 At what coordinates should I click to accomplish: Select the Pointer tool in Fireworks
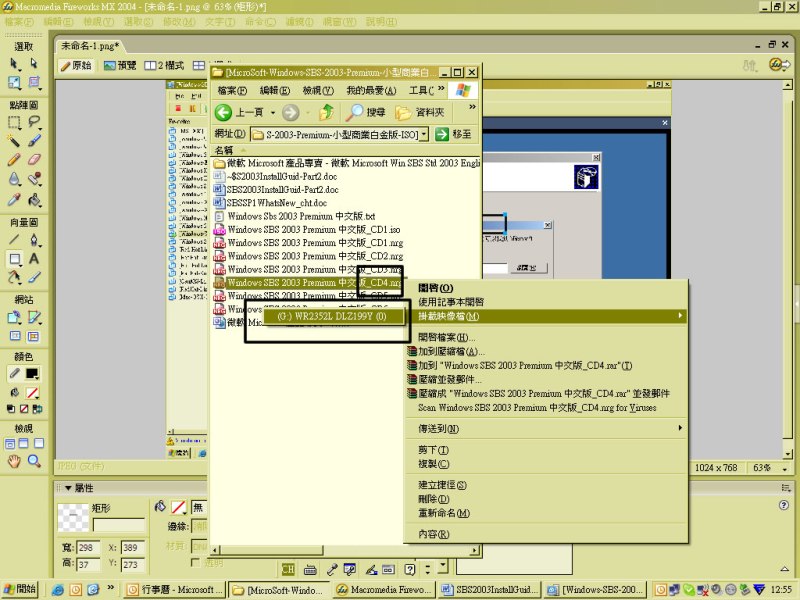14,63
